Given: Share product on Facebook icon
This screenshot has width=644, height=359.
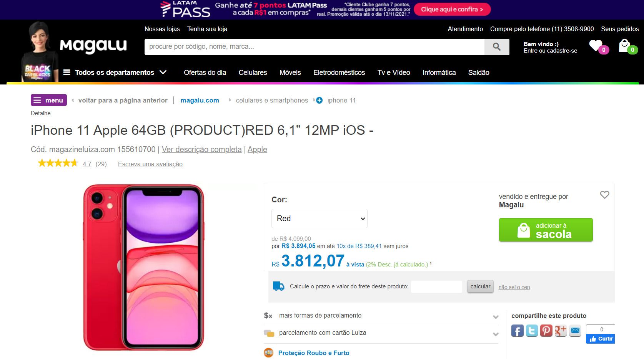Looking at the screenshot, I should click(x=518, y=331).
